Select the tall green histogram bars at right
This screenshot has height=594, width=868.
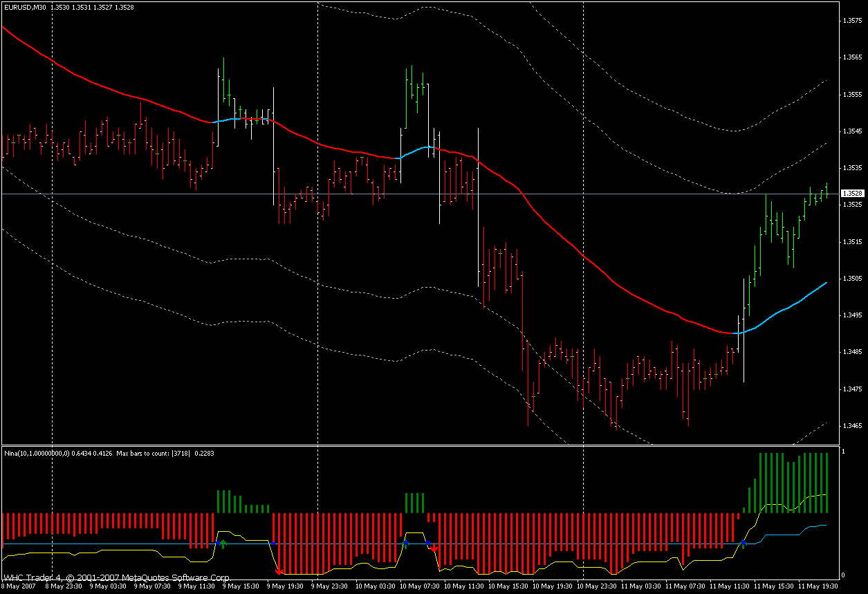coord(795,483)
